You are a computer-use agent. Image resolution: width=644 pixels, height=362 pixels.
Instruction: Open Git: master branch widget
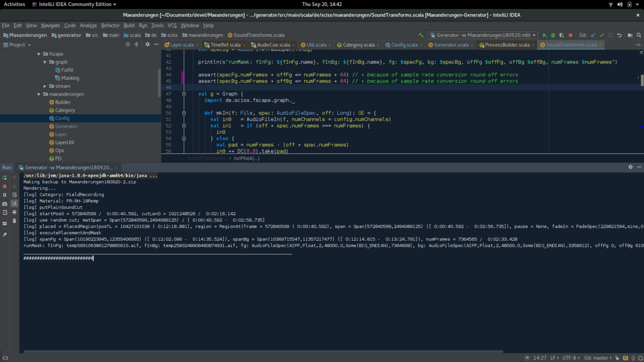597,358
